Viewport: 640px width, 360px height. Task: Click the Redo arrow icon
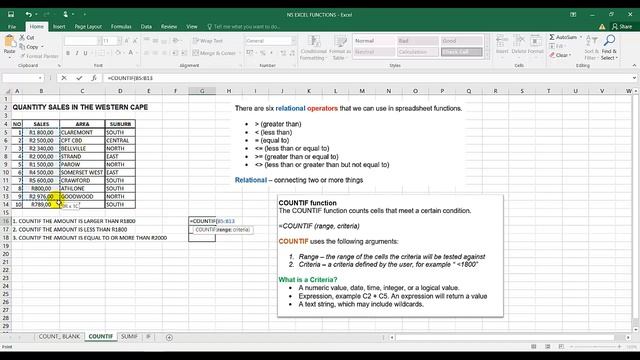46,14
